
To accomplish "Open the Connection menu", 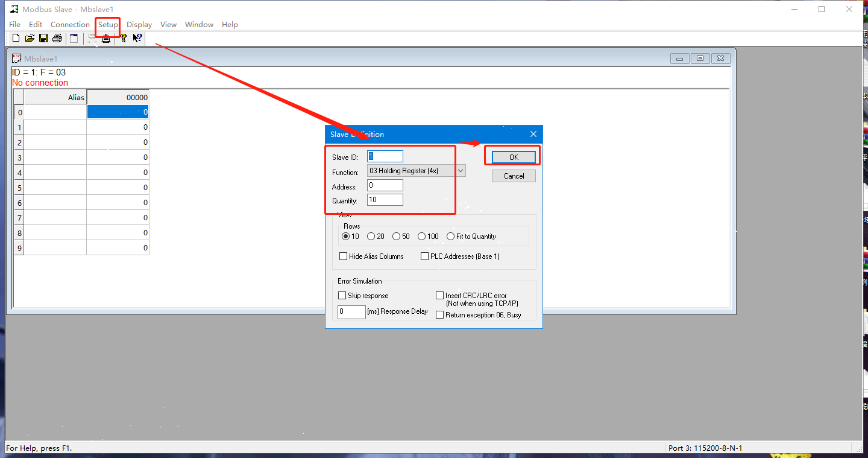I will (x=70, y=25).
